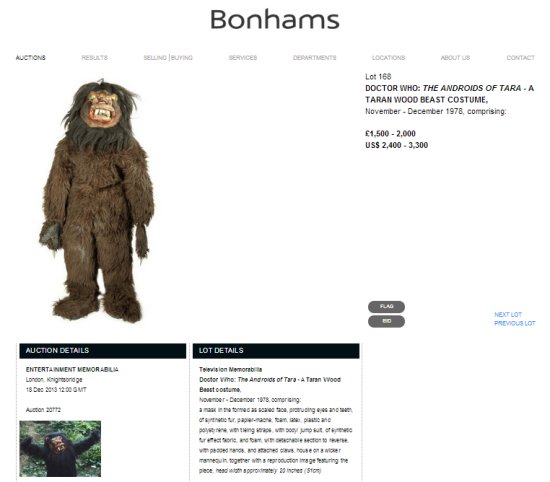Open the Services menu item
The width and height of the screenshot is (550, 482).
(x=243, y=58)
